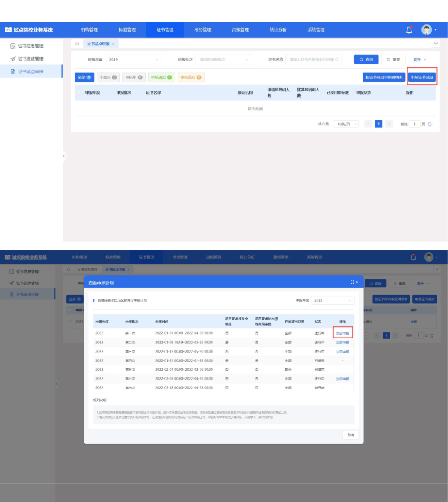Click 立即申报 for the 第三次 batch

click(x=343, y=352)
